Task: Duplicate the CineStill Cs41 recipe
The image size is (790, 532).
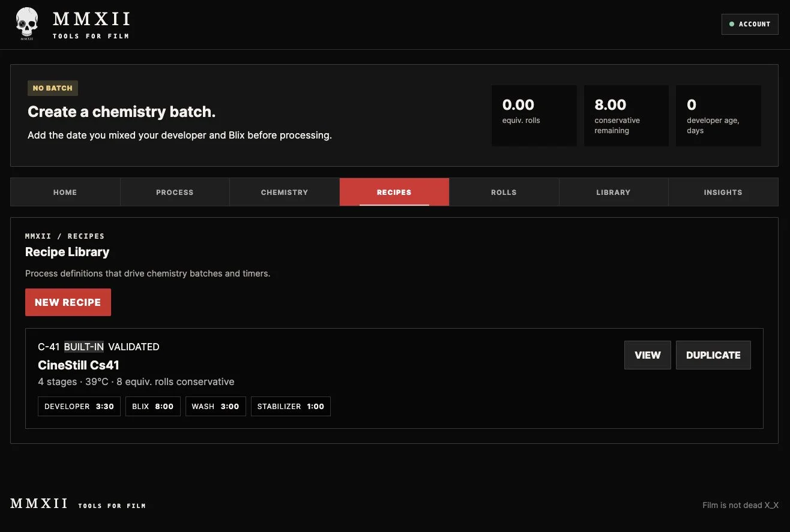Action: tap(713, 355)
